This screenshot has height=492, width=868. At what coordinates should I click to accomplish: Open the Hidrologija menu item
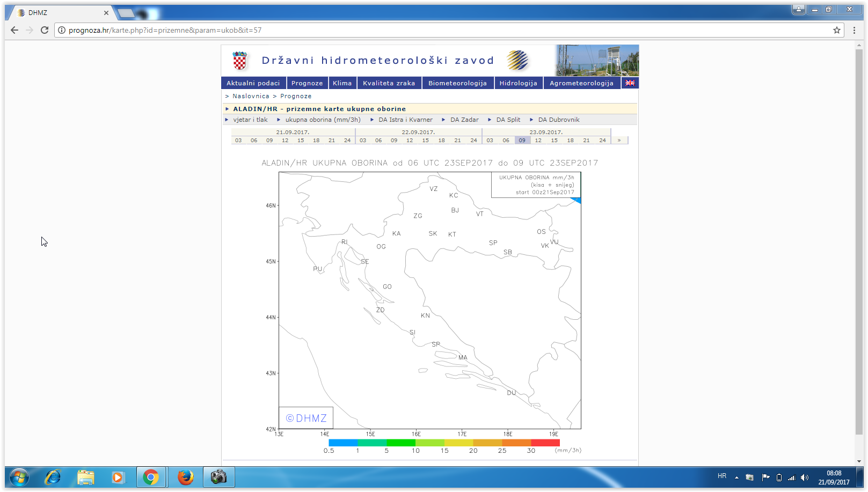(x=518, y=83)
